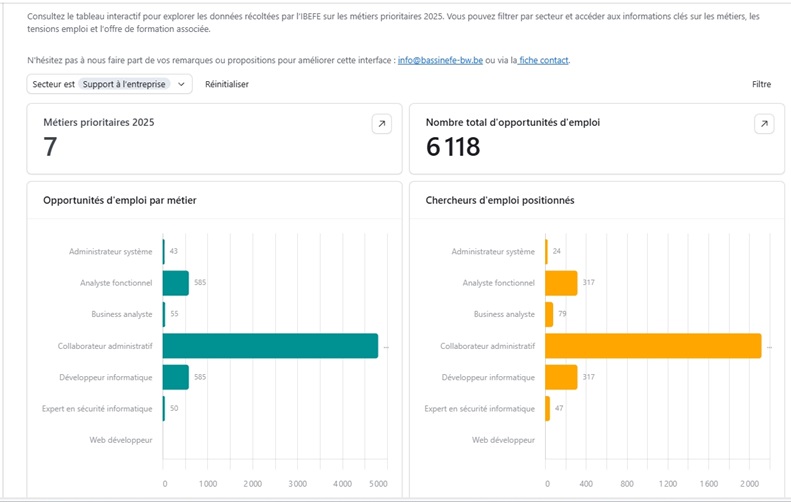Screen dimensions: 791x502
Task: Click the Opportunités d'emploi par métier chart title
Action: pos(120,201)
